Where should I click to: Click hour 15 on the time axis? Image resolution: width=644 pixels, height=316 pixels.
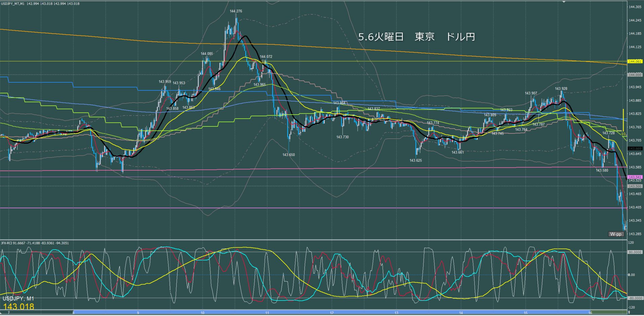(x=526, y=313)
